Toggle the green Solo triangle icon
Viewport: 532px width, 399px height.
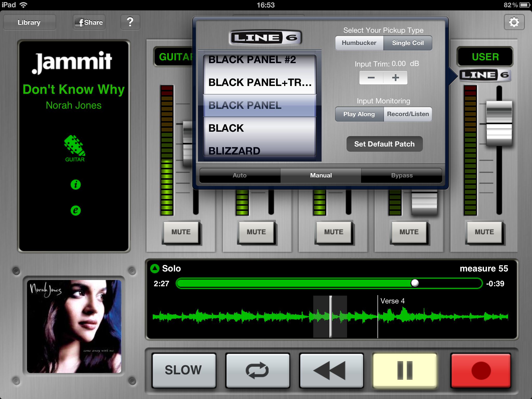point(155,269)
